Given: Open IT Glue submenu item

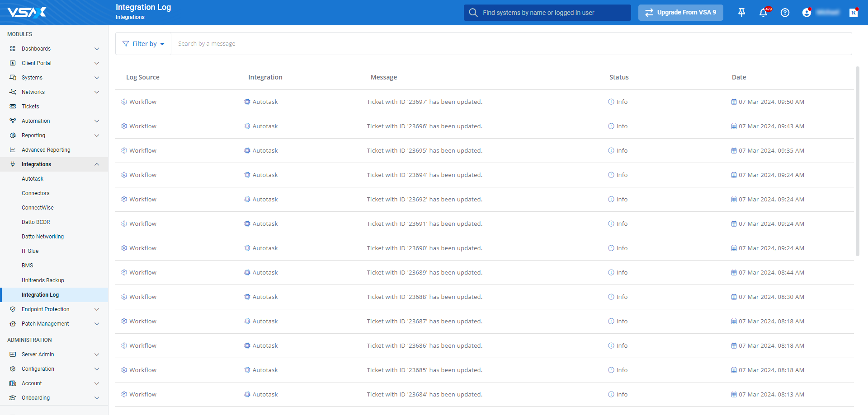Looking at the screenshot, I should click(30, 251).
